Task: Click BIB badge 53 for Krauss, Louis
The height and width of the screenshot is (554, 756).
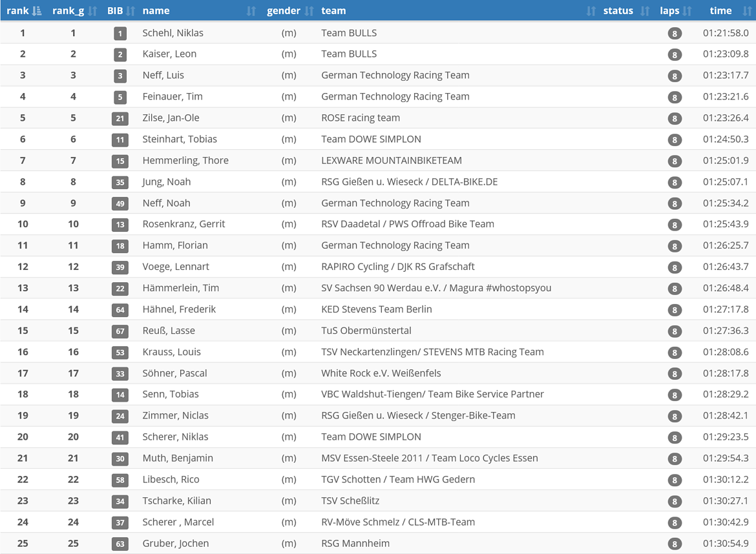Action: 120,352
